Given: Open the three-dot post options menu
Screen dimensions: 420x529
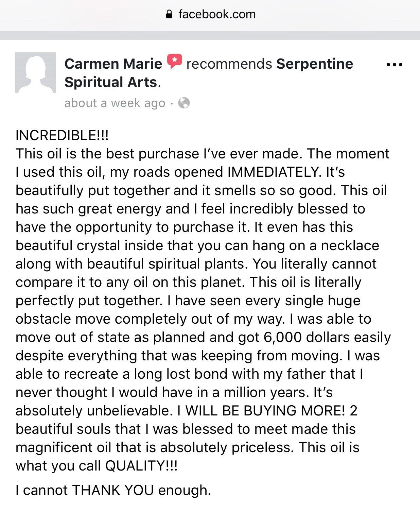Looking at the screenshot, I should pos(395,65).
